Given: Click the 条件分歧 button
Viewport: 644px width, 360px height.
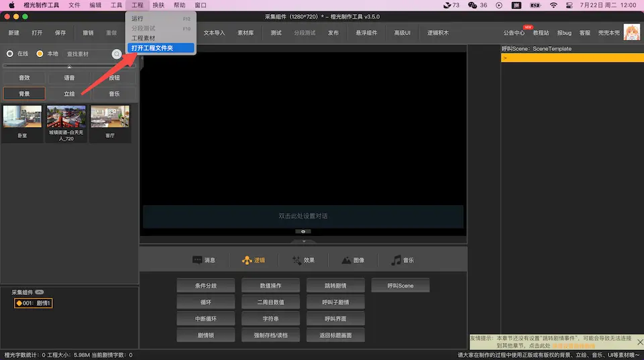Looking at the screenshot, I should click(206, 286).
